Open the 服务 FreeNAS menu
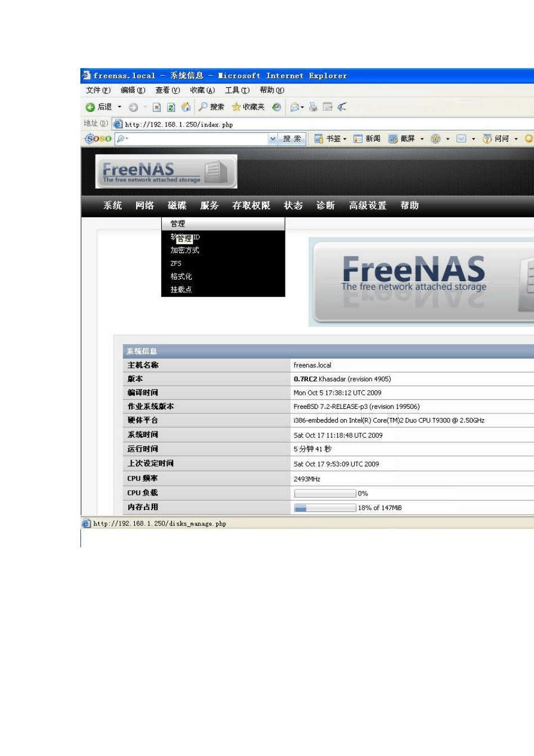This screenshot has height=756, width=534. click(x=209, y=205)
